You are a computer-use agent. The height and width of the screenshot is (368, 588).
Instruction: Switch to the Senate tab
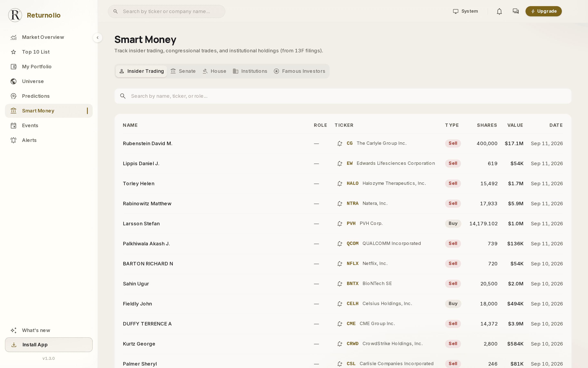[183, 71]
